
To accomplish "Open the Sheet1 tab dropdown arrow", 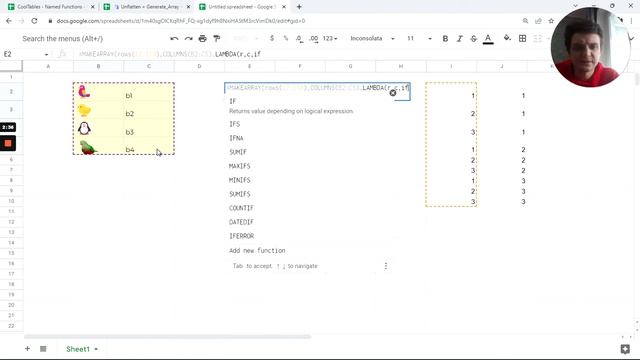I will coord(96,349).
